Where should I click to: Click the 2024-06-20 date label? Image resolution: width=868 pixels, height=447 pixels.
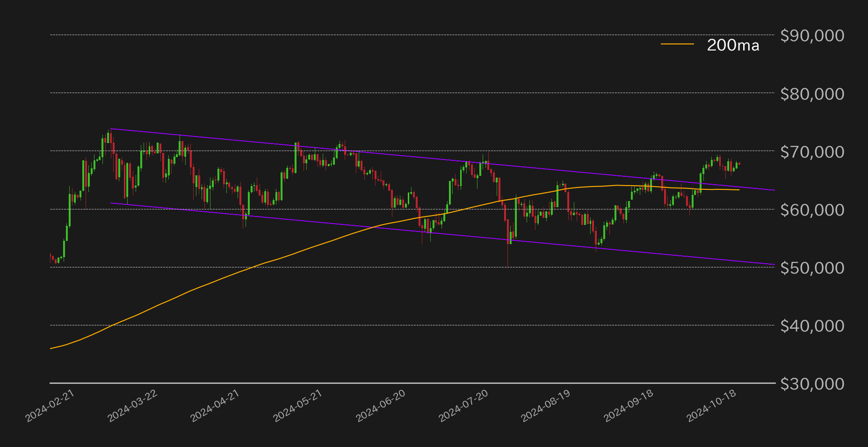pos(381,406)
